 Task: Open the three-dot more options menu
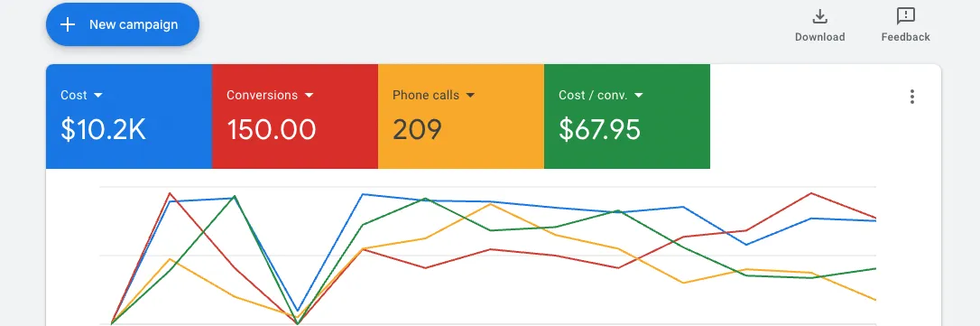tap(912, 97)
